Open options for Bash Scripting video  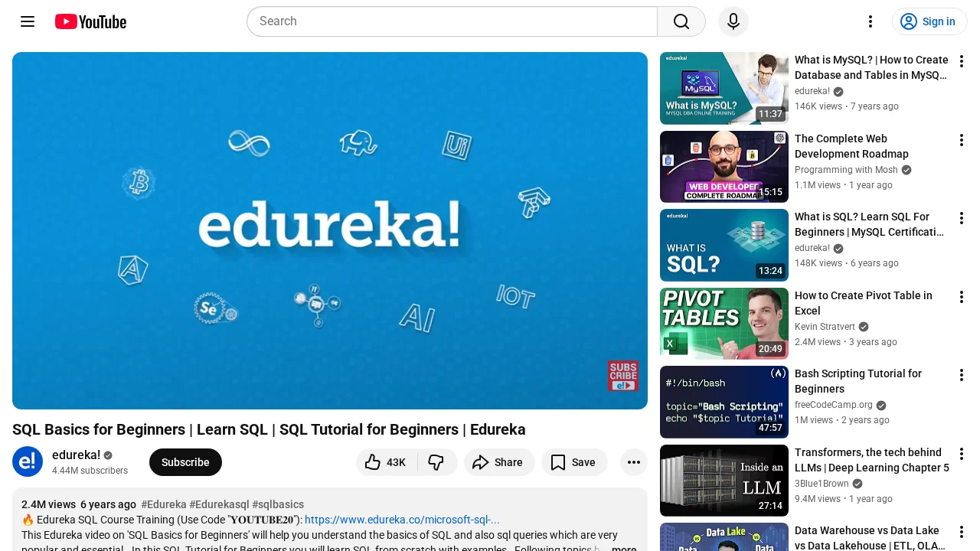pyautogui.click(x=962, y=375)
